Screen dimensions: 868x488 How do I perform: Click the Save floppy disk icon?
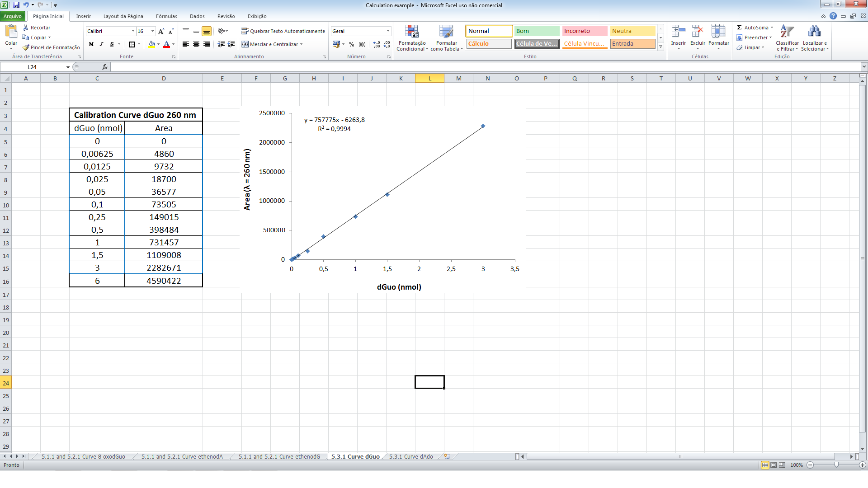[16, 5]
